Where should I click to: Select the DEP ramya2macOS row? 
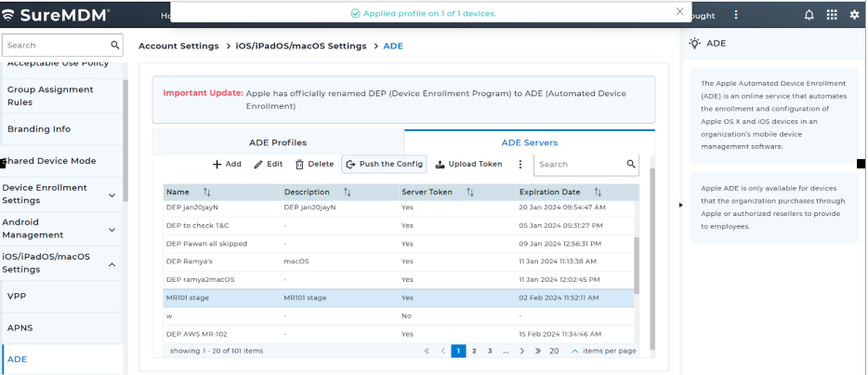399,280
